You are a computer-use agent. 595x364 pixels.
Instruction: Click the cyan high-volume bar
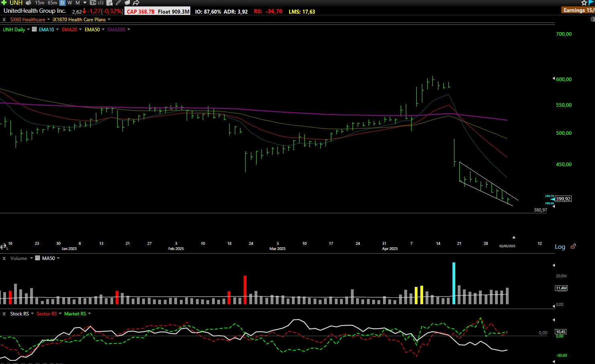(454, 283)
